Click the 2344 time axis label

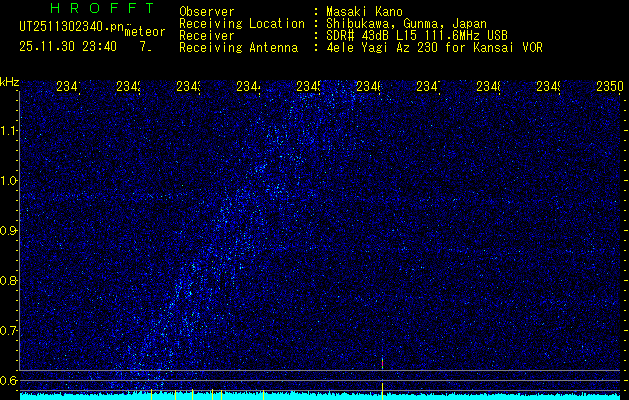pyautogui.click(x=248, y=87)
